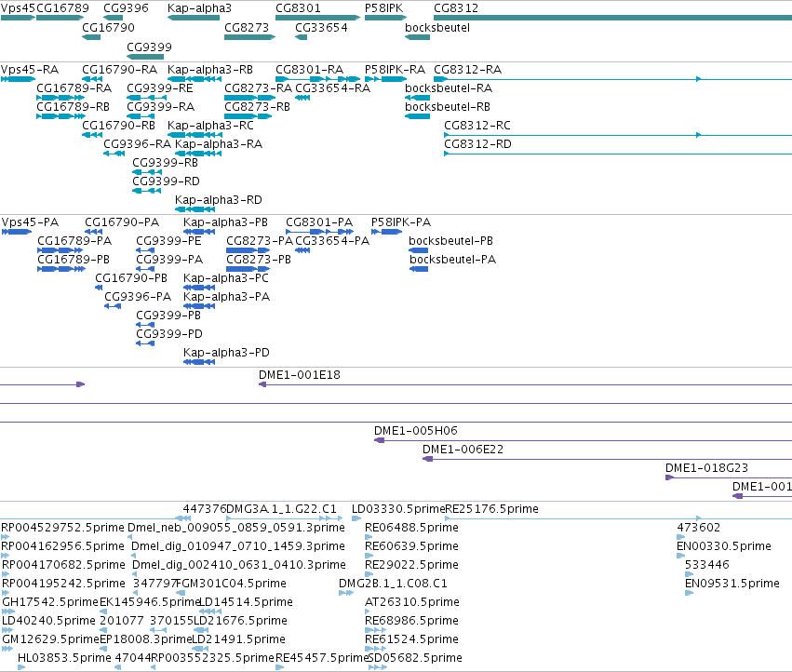Select the LD03330.5prime EST label
Image resolution: width=792 pixels, height=672 pixels.
point(398,509)
